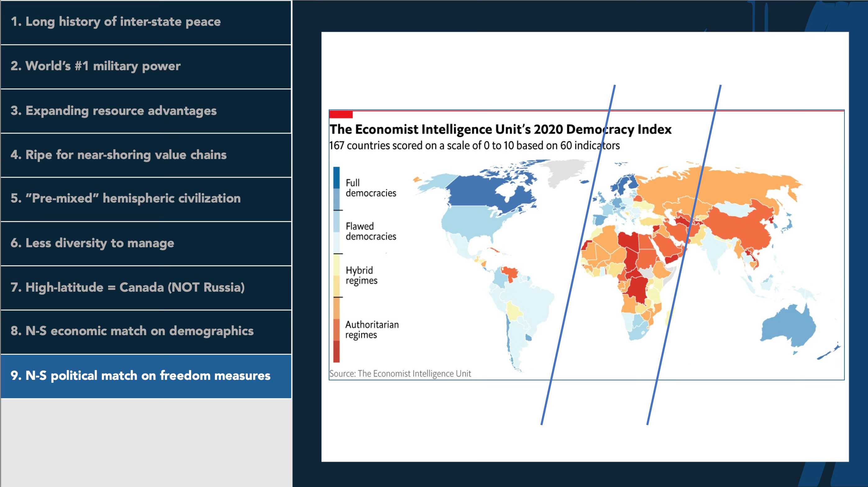Image resolution: width=868 pixels, height=487 pixels.
Task: Select item 4 Ripe for near-shoring value chains
Action: (146, 155)
